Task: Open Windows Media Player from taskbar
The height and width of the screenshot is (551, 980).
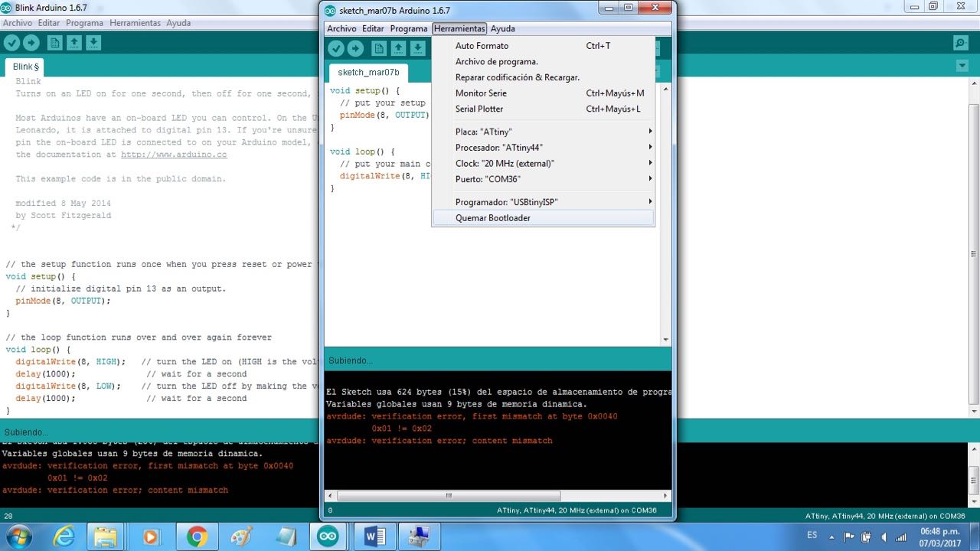Action: (x=150, y=537)
